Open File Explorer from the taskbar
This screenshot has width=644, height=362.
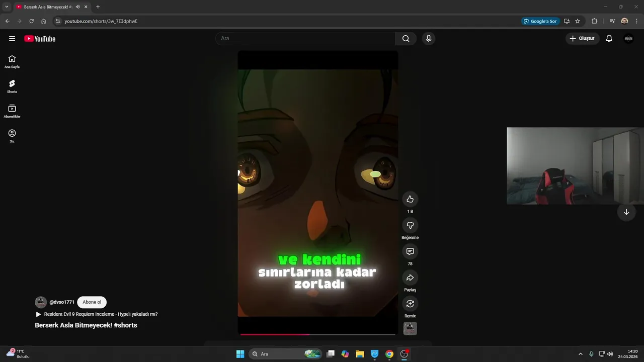point(360,354)
